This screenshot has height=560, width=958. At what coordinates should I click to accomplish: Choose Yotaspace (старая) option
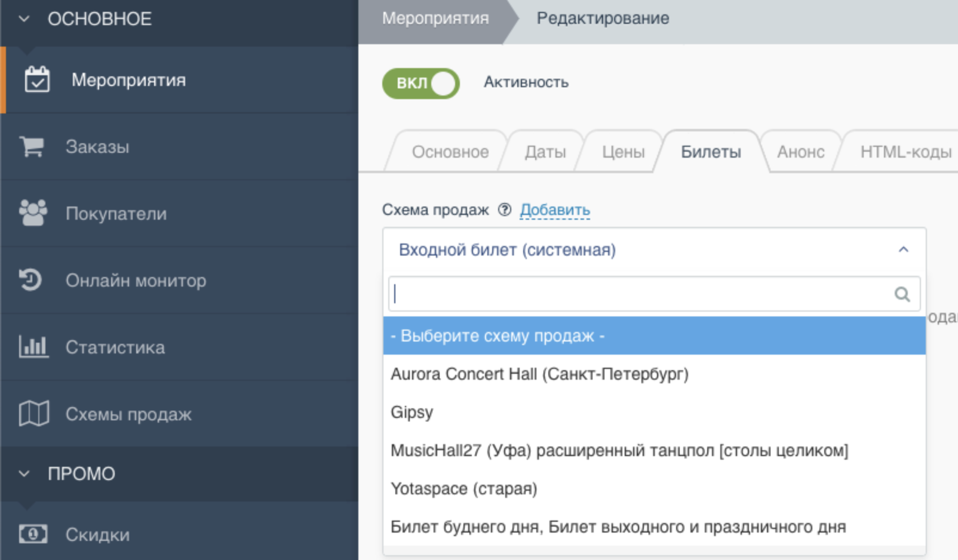coord(654,488)
